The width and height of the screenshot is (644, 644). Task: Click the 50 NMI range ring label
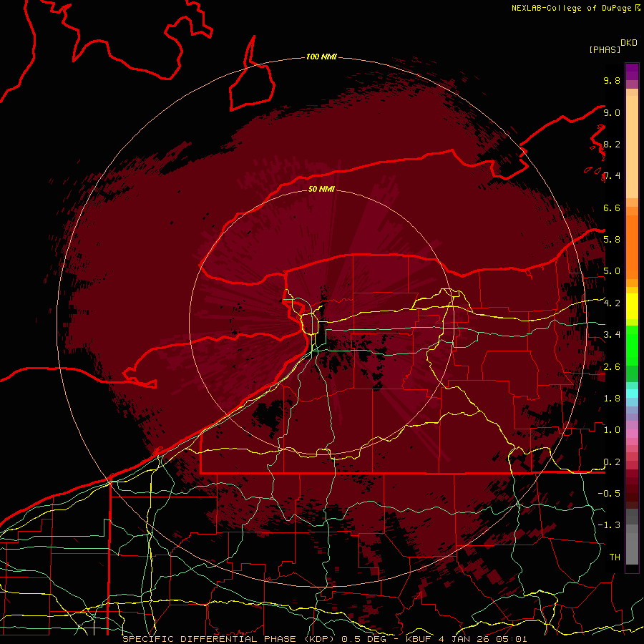coord(321,189)
